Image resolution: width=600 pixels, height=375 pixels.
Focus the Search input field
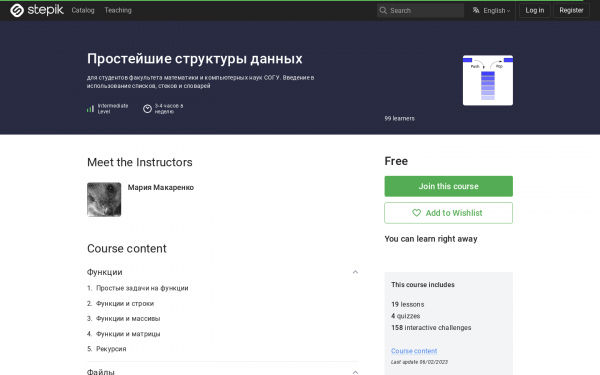coord(420,11)
